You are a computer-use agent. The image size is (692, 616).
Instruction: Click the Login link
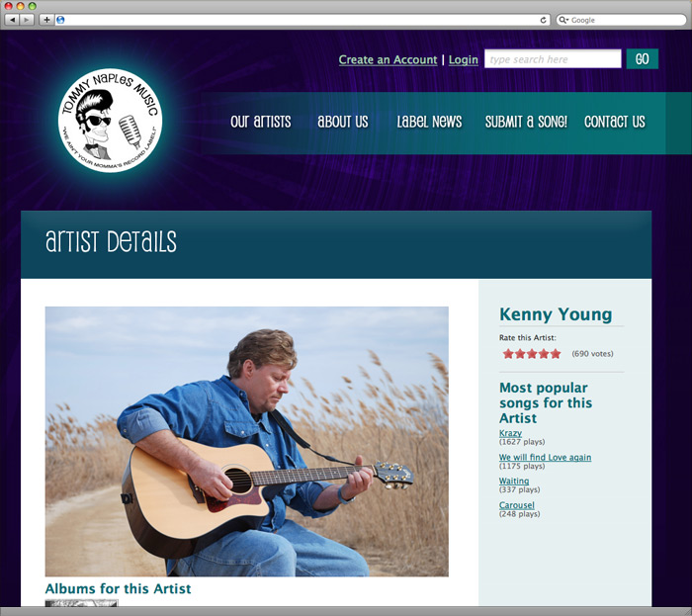(464, 59)
